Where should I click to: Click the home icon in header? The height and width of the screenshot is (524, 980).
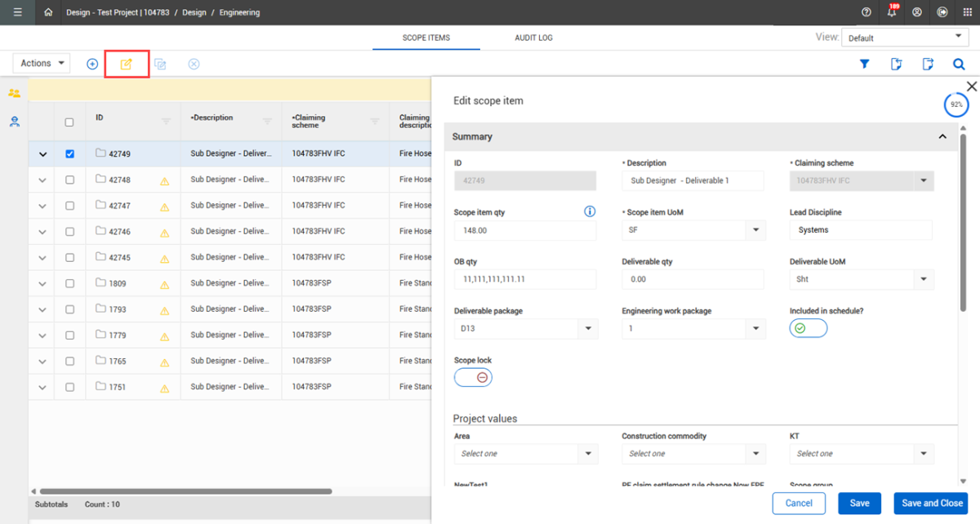(x=48, y=12)
